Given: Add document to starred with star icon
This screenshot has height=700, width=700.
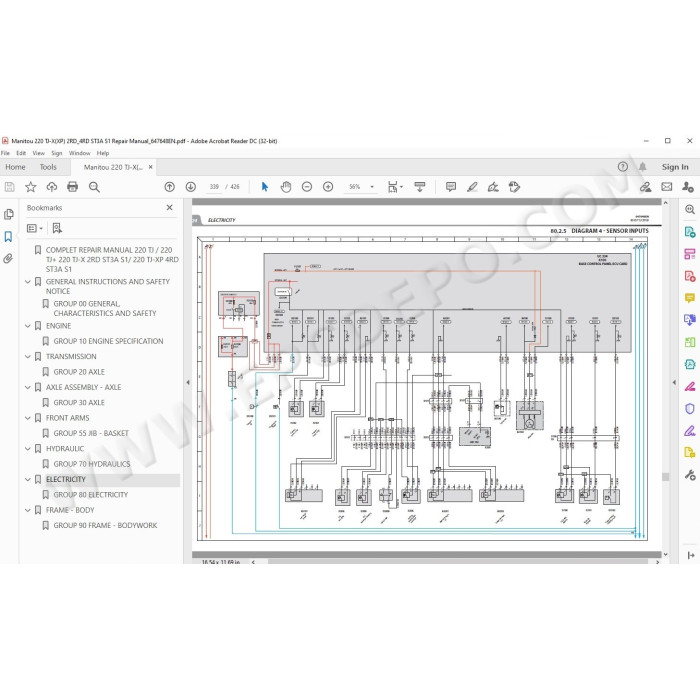Looking at the screenshot, I should tap(30, 187).
